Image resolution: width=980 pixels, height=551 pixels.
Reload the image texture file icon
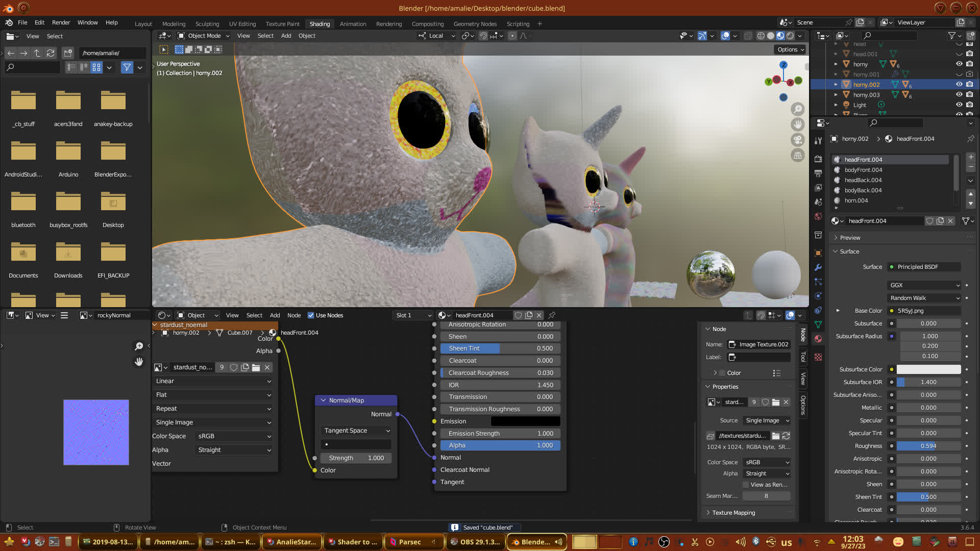click(786, 436)
